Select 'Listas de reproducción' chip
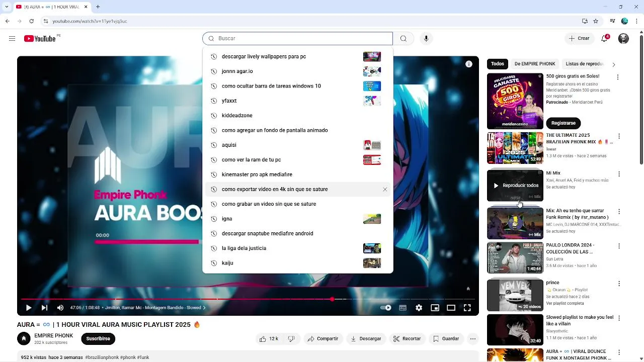The width and height of the screenshot is (644, 362). (585, 64)
